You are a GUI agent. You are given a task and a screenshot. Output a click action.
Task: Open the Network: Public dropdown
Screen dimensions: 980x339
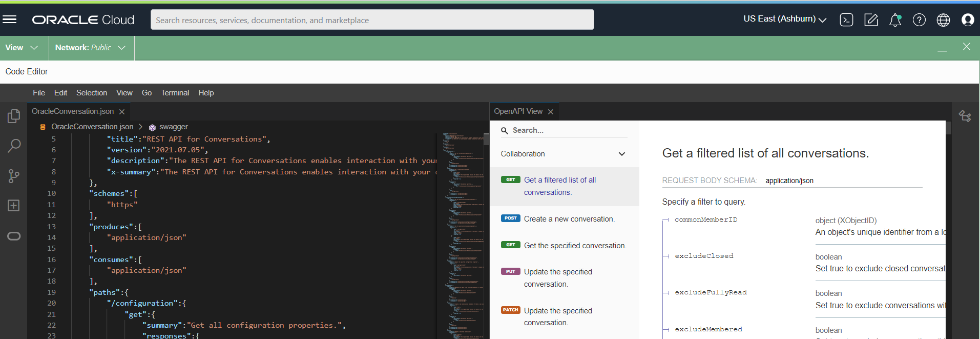(90, 48)
